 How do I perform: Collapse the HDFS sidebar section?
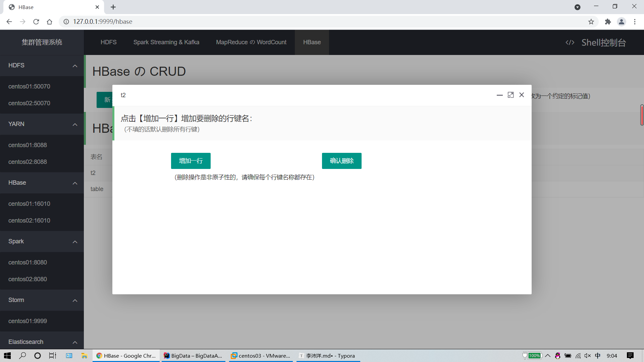[x=74, y=65]
